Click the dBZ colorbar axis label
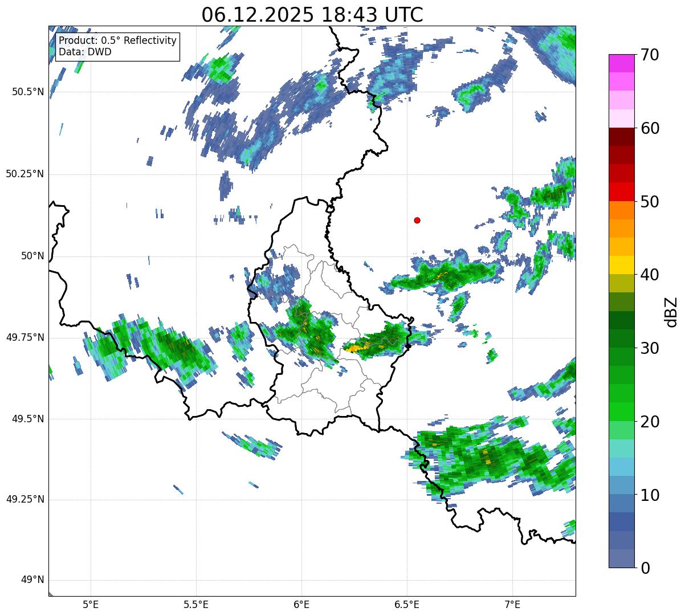 (x=671, y=312)
